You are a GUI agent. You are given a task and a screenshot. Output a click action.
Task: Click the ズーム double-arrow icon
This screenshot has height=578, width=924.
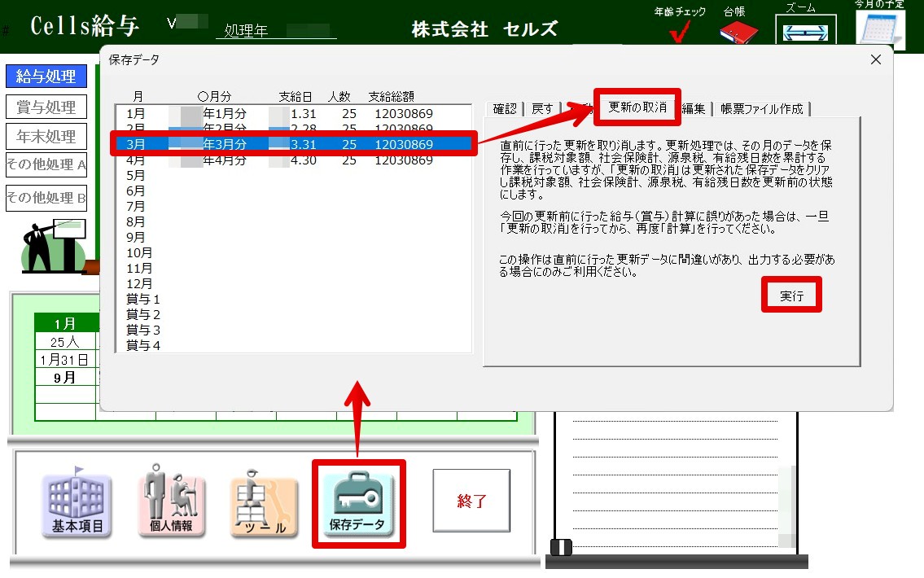coord(806,31)
